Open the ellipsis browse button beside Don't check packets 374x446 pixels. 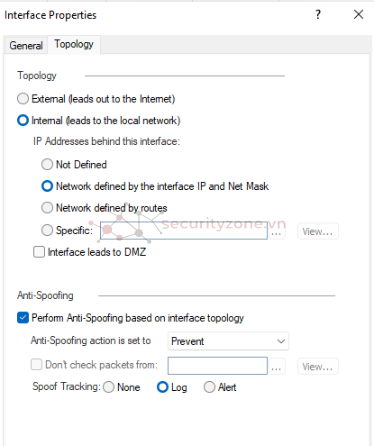(x=276, y=366)
